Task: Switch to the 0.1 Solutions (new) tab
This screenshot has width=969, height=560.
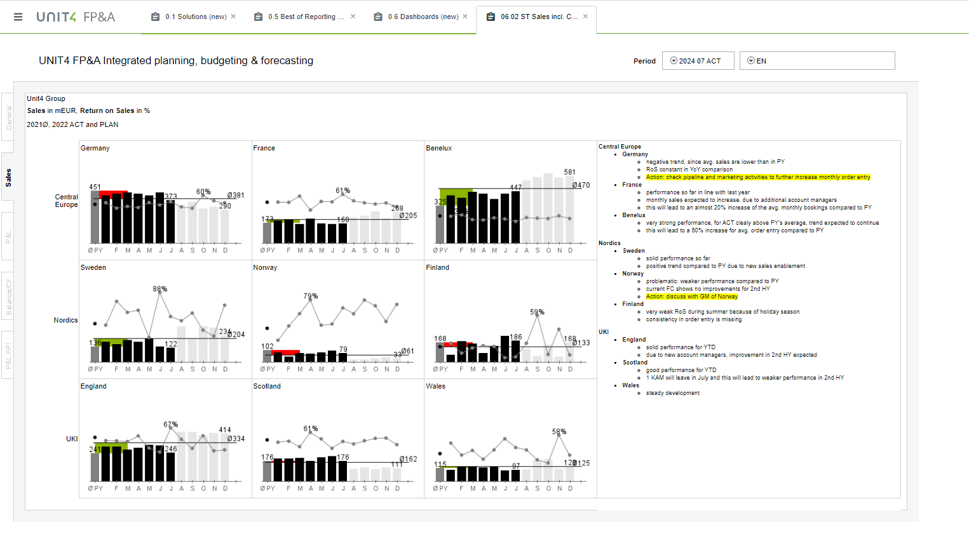Action: pyautogui.click(x=196, y=17)
